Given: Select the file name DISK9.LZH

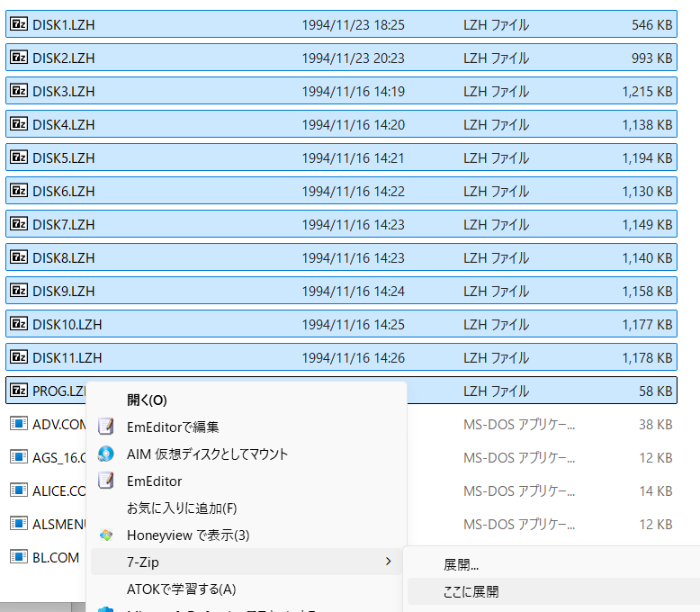Looking at the screenshot, I should pos(63,291).
